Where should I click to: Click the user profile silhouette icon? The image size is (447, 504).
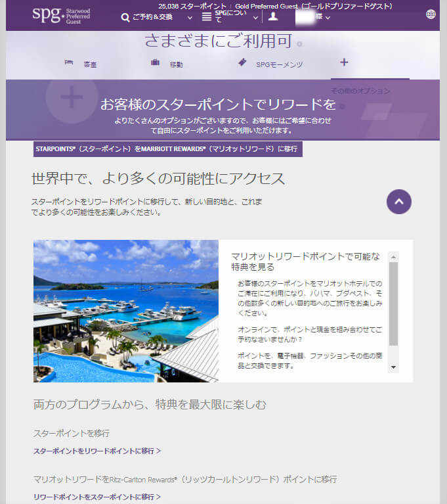click(273, 16)
